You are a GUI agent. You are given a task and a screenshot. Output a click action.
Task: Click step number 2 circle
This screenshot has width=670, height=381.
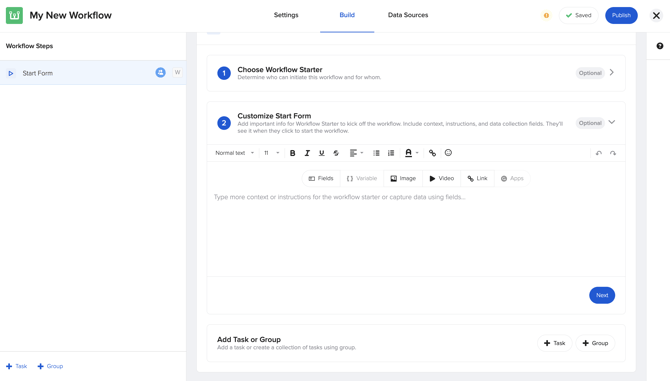click(x=224, y=123)
